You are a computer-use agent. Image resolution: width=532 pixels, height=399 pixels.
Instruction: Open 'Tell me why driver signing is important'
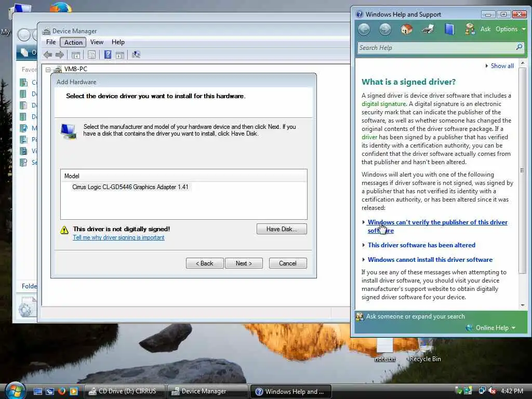click(x=118, y=237)
